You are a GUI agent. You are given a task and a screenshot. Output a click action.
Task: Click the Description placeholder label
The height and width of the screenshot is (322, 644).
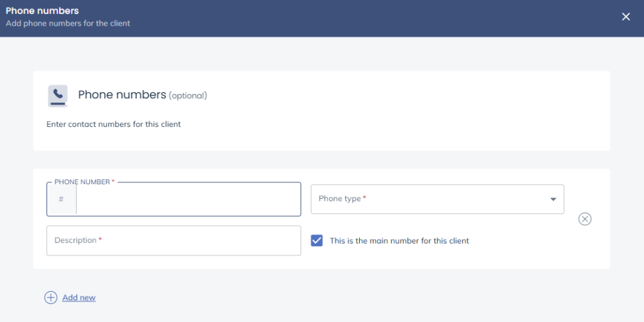coord(75,240)
